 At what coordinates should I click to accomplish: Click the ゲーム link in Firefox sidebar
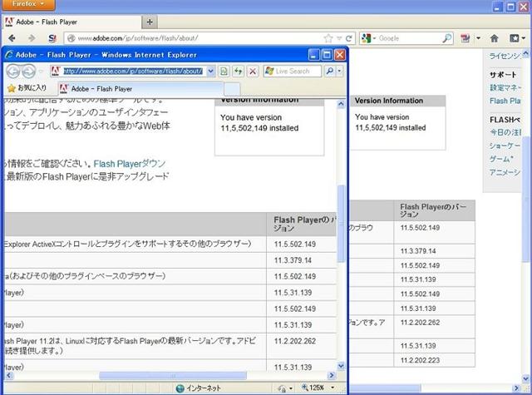click(501, 159)
